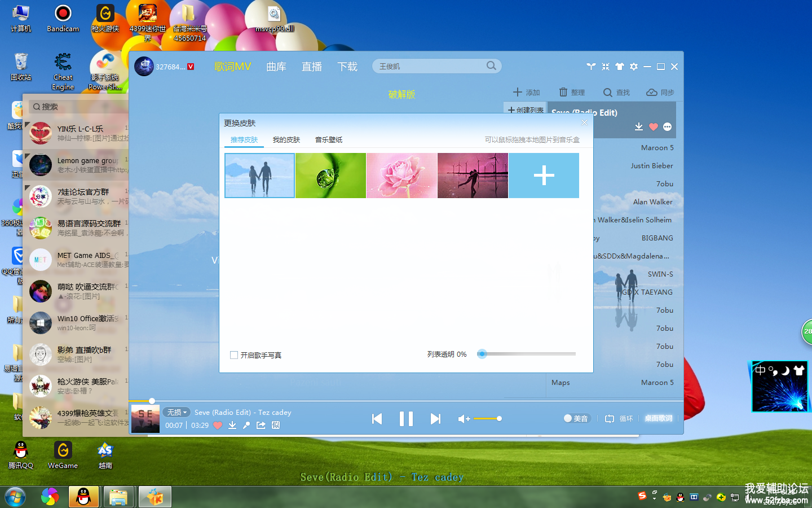The width and height of the screenshot is (812, 508).
Task: Open the Lemon game group chat in QQ
Action: point(77,165)
